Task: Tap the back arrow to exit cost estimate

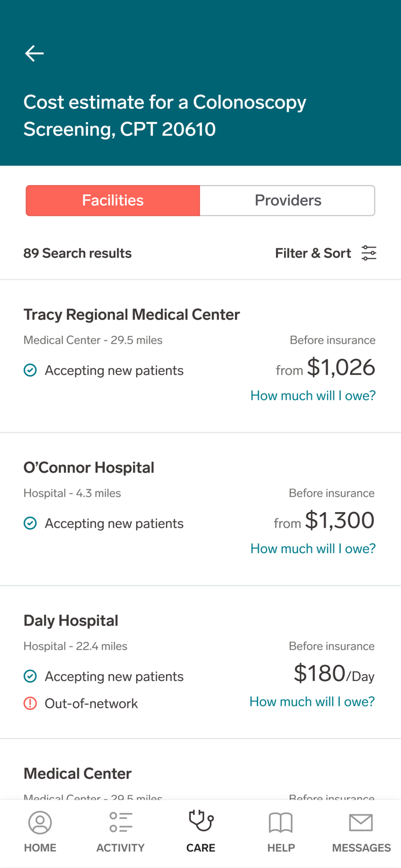Action: 34,53
